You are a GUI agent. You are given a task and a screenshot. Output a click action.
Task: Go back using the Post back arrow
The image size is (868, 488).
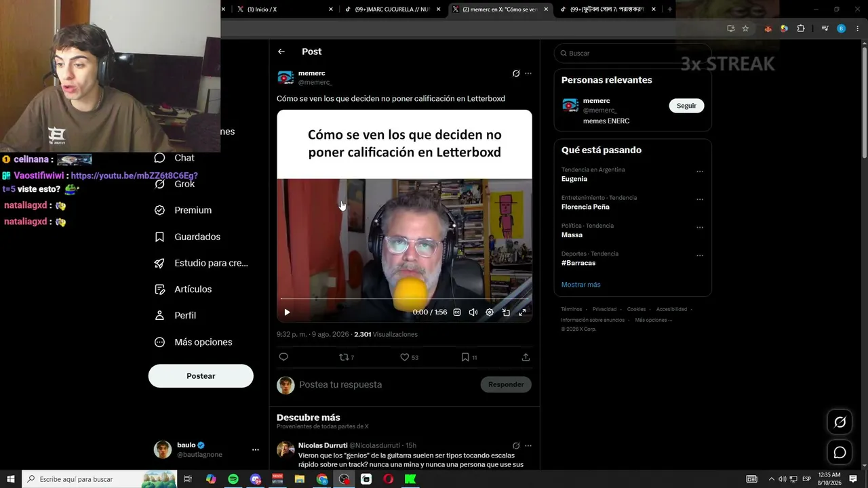point(281,52)
